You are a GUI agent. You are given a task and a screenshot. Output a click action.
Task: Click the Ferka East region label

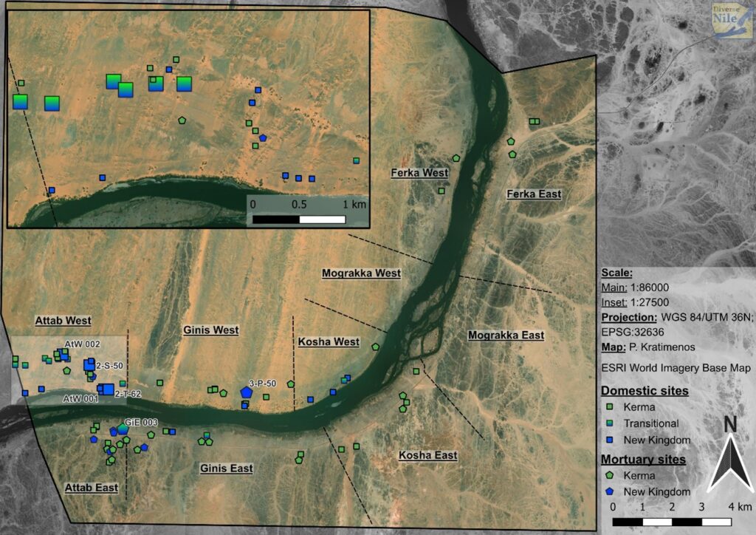click(534, 194)
